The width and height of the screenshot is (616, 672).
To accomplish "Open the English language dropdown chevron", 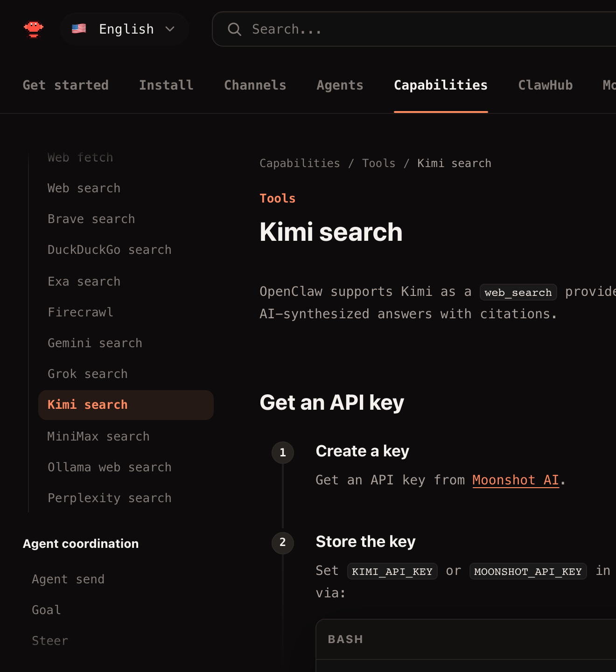I will click(x=170, y=29).
